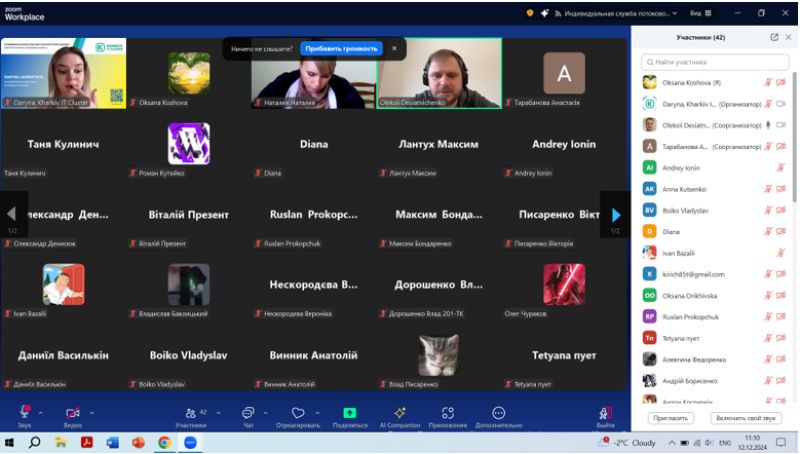Toggle the microphone (Звук) button
Screen dimensions: 800x454
(24, 413)
